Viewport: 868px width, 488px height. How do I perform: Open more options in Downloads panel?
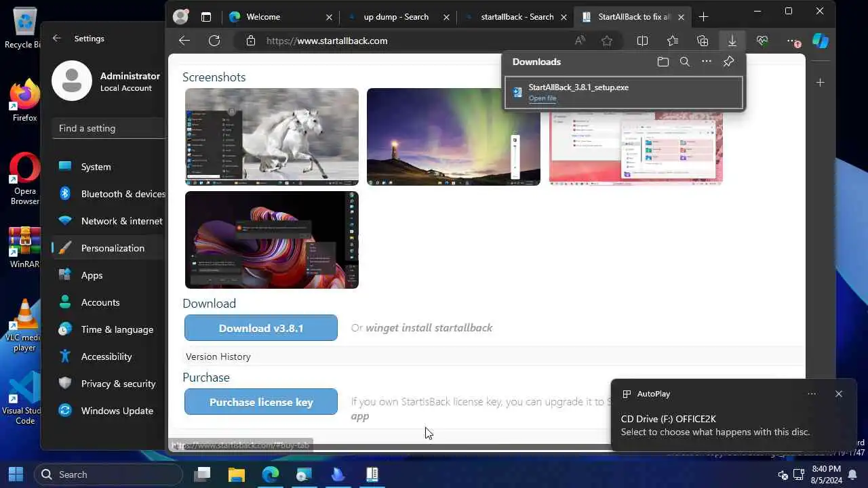[x=707, y=62]
